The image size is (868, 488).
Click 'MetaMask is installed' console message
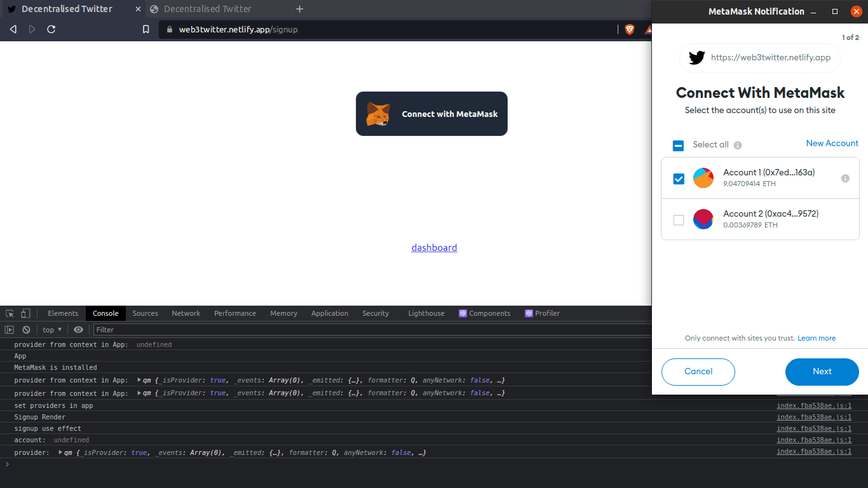coord(56,367)
